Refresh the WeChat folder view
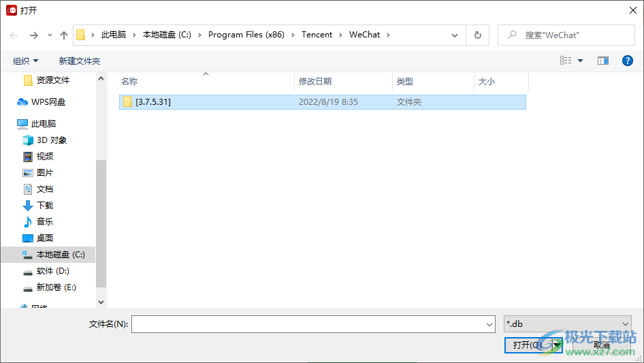 [478, 35]
